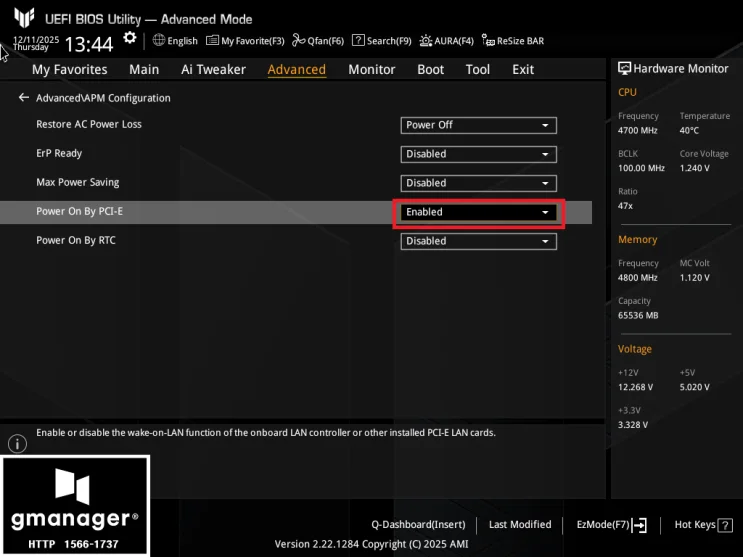Click the TUF logo at top left
743x557 pixels.
[x=24, y=18]
